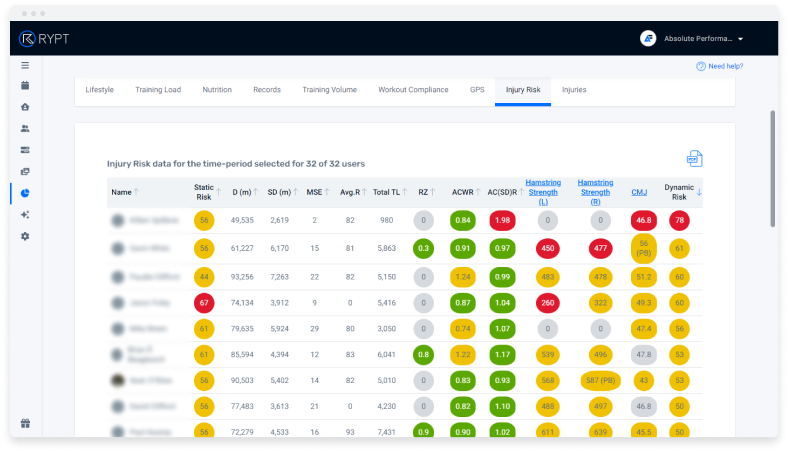789x453 pixels.
Task: Select the Injury Risk tab
Action: click(x=523, y=90)
